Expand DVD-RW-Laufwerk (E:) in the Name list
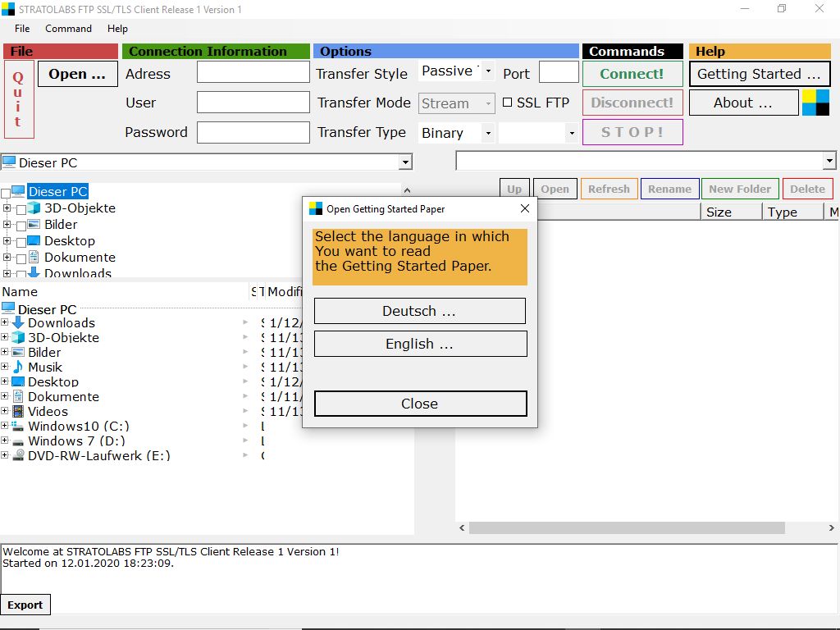The height and width of the screenshot is (630, 840). click(4, 454)
